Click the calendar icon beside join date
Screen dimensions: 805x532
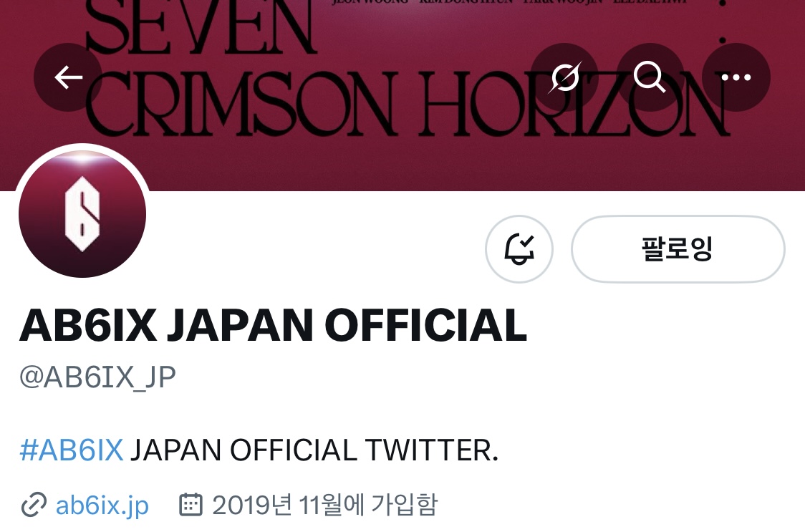click(191, 504)
